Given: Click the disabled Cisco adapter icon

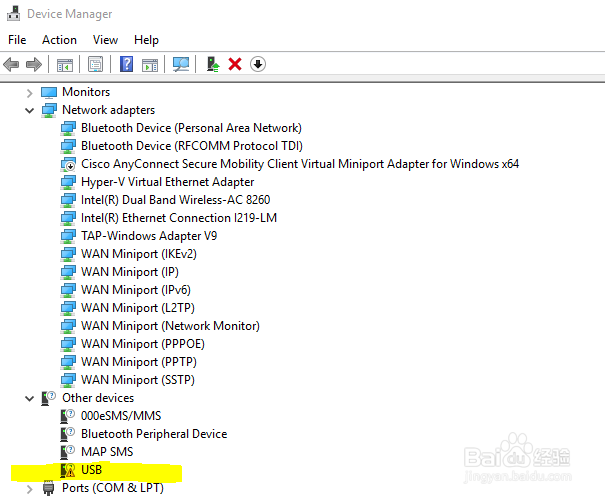Looking at the screenshot, I should tap(68, 164).
